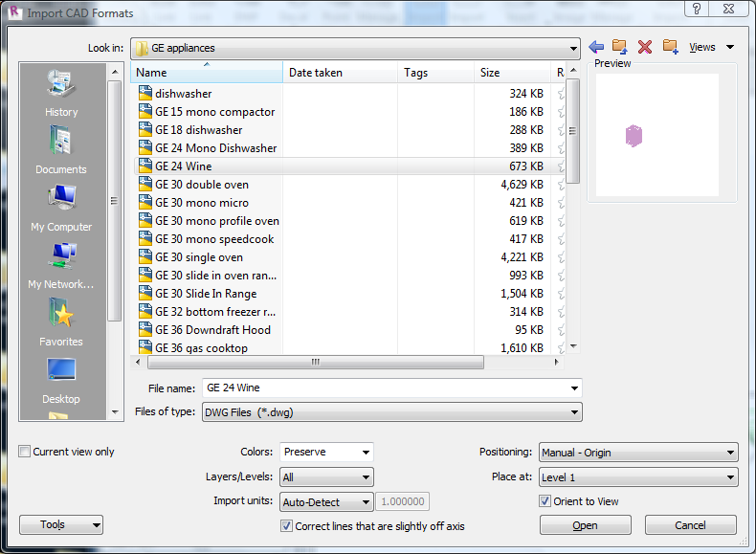Viewport: 756px width, 554px height.
Task: Click the Cancel button
Action: 690,525
